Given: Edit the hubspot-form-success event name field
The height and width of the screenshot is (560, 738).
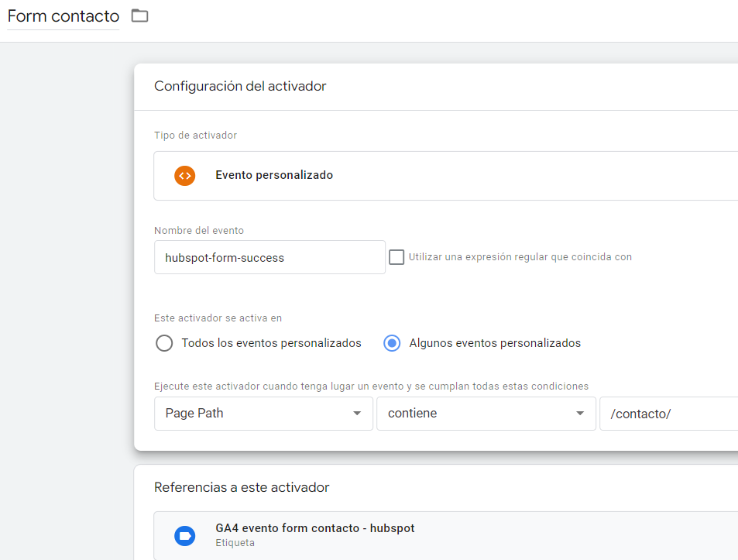Looking at the screenshot, I should tap(269, 258).
